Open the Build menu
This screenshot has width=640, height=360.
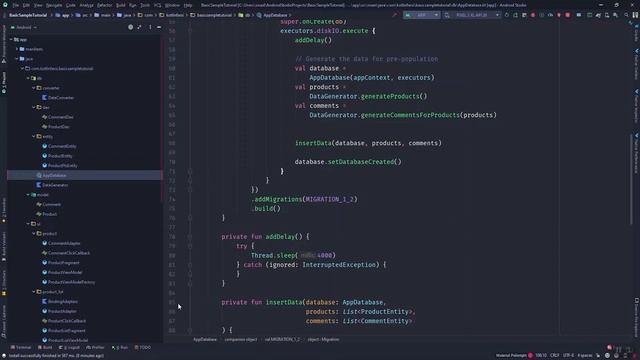pos(120,5)
